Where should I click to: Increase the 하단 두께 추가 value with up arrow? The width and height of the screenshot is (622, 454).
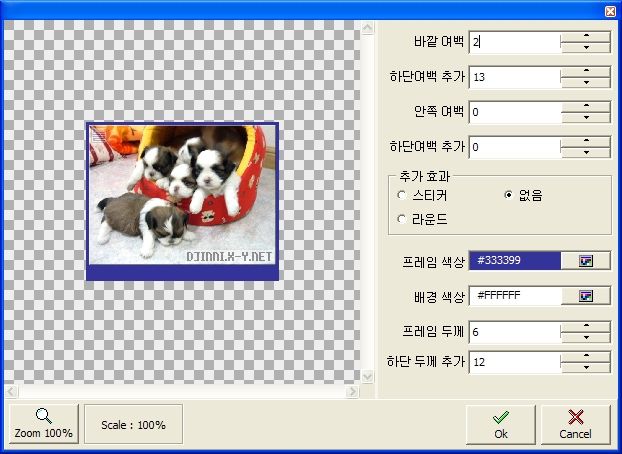586,356
